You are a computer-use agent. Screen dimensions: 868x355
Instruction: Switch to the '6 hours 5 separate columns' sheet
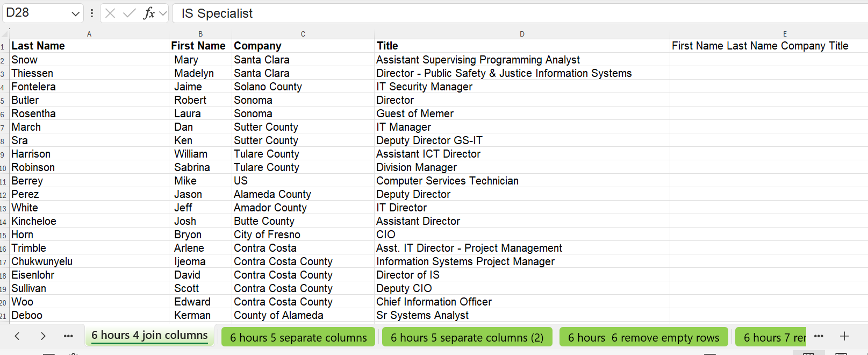(298, 337)
